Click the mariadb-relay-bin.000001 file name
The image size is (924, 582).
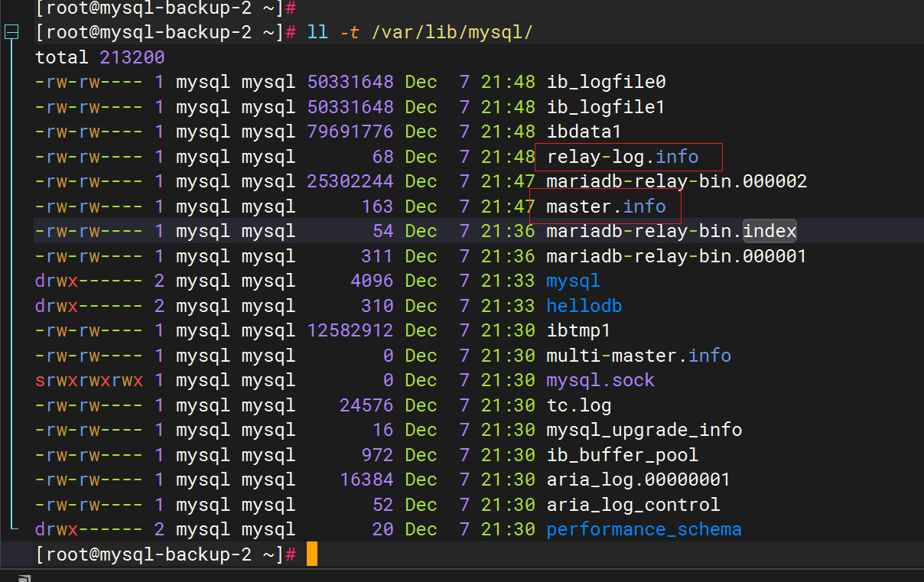[x=677, y=256]
